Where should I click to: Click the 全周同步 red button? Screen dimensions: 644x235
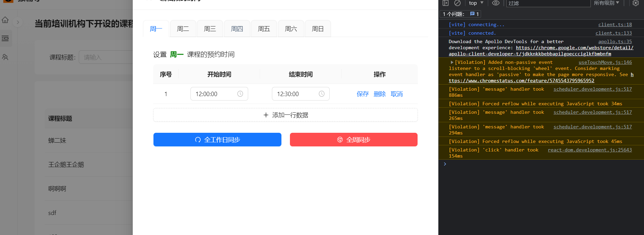tap(354, 140)
